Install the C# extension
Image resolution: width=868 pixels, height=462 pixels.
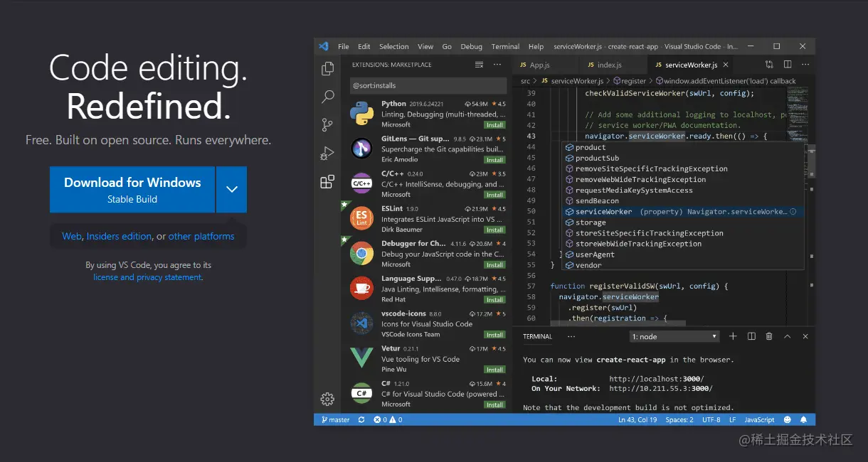point(494,404)
